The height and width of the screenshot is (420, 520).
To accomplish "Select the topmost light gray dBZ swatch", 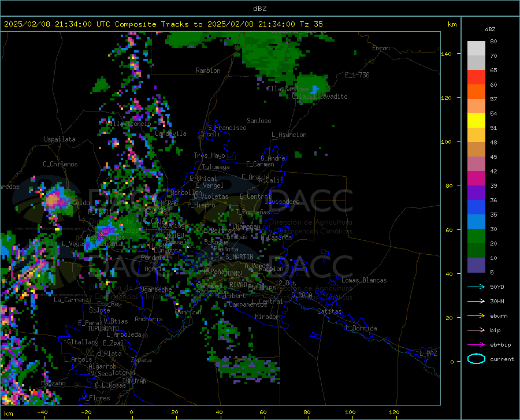I will point(476,49).
